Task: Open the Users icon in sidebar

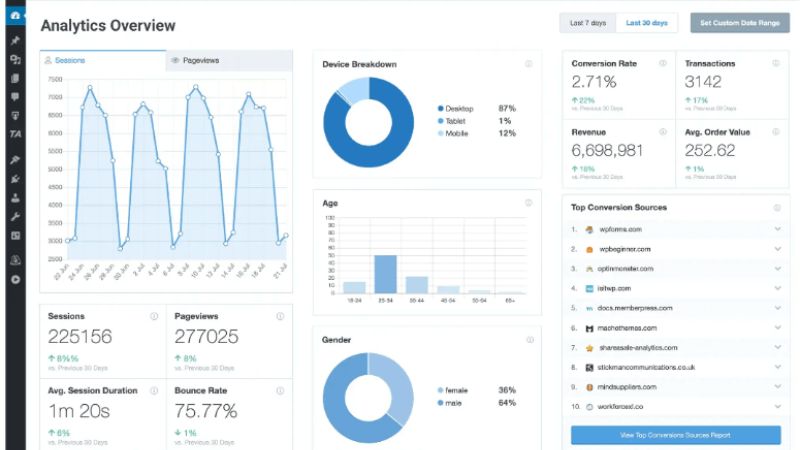Action: click(14, 197)
